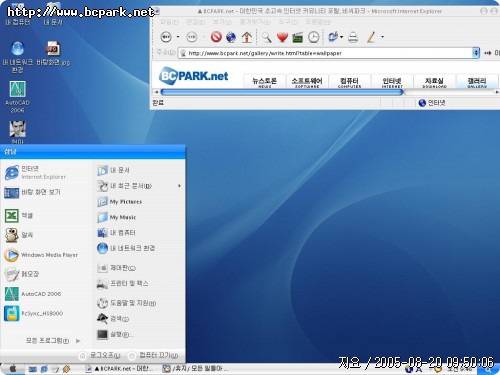This screenshot has width=500, height=375.
Task: Open the 보기 menu in Internet Explorer
Action: (222, 22)
